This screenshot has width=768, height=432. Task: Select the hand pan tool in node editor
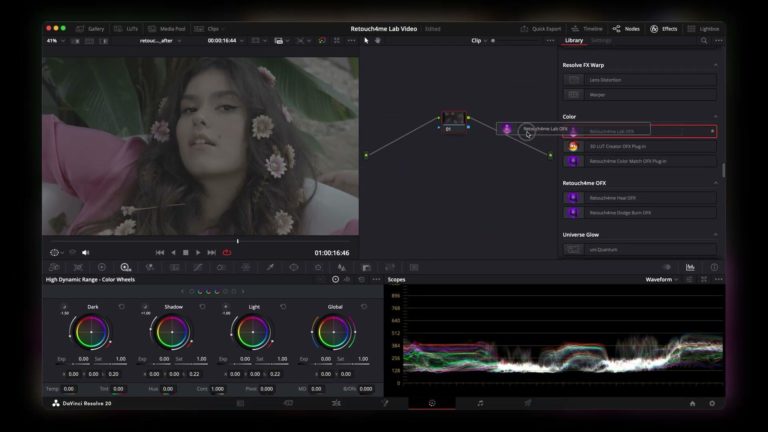click(378, 41)
